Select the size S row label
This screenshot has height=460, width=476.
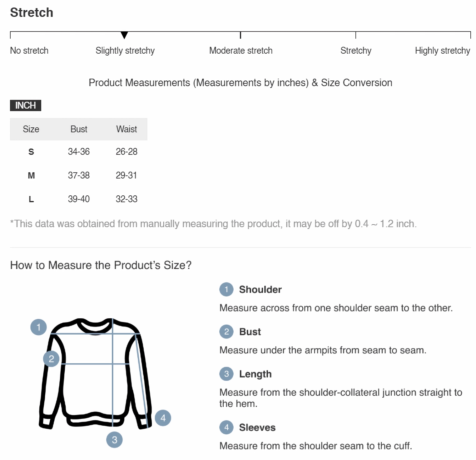31,152
